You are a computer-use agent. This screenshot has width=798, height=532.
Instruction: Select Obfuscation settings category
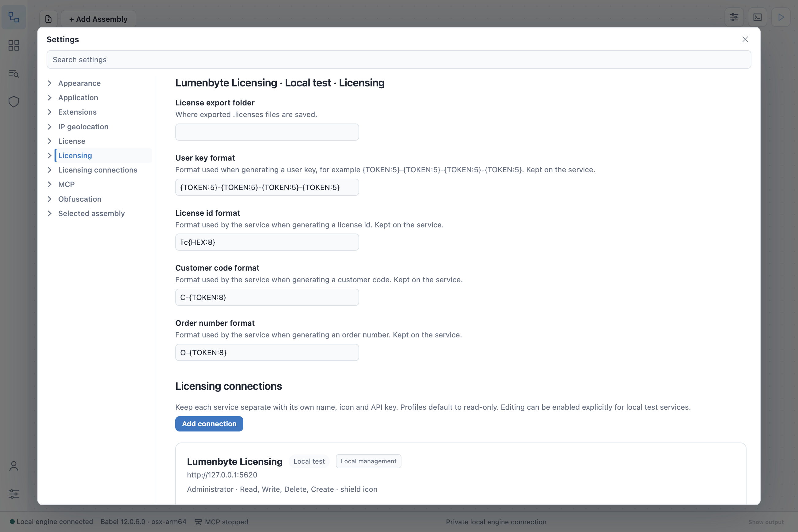click(x=80, y=199)
